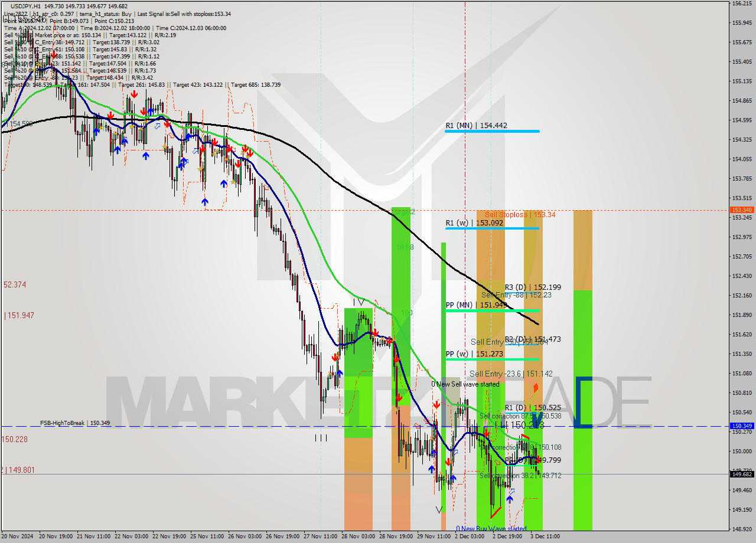
Task: Click the 22 Nov 19:00 time axis label
Action: point(168,537)
